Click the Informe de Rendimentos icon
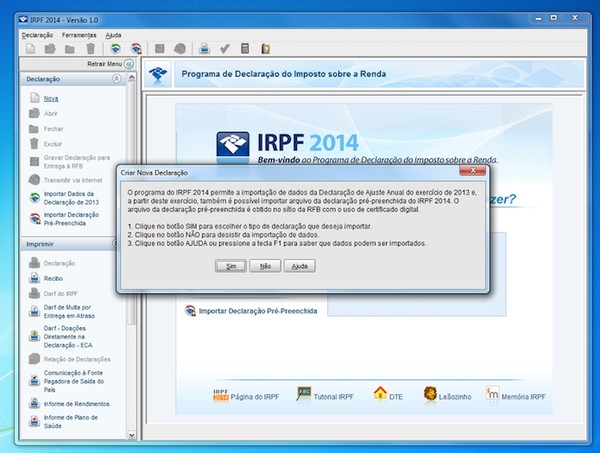The image size is (600, 453). pos(35,404)
